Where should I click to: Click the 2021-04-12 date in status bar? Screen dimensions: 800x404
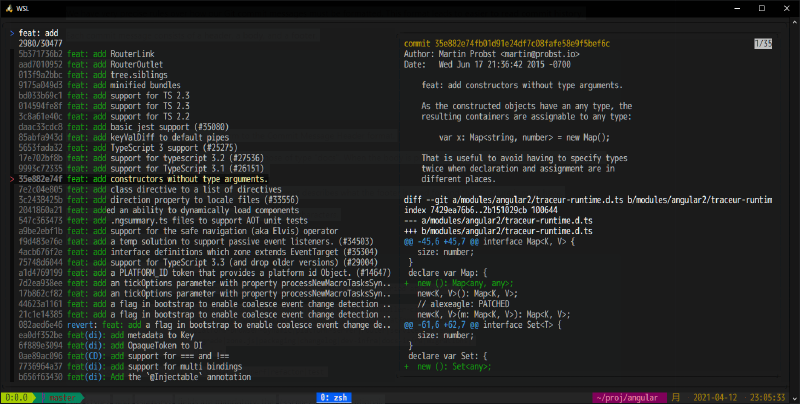[716, 397]
